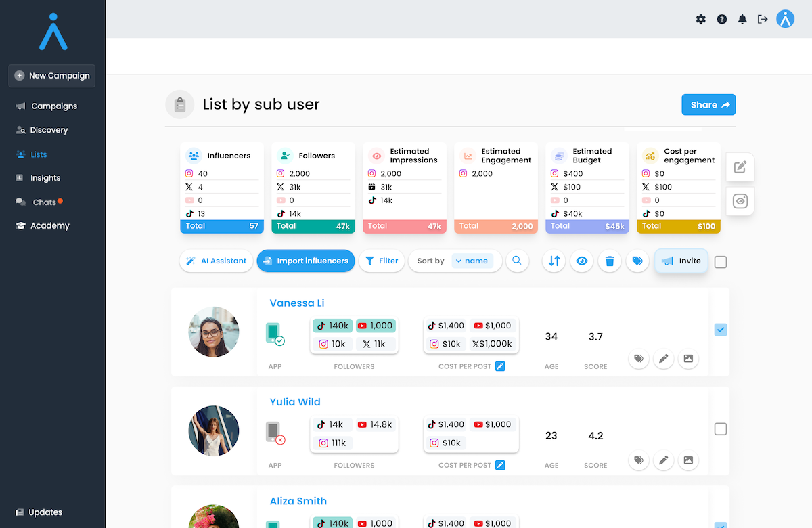Toggle the select-all checkbox in toolbar

click(x=721, y=262)
